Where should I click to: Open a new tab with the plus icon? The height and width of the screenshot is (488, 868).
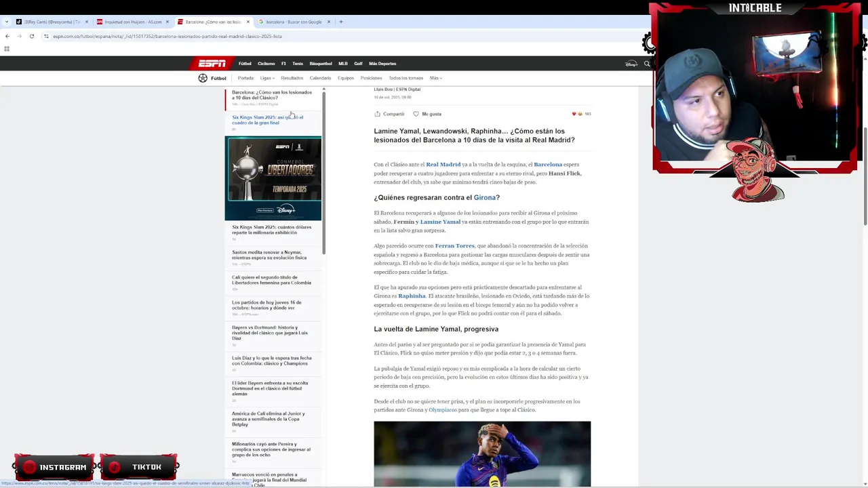341,22
